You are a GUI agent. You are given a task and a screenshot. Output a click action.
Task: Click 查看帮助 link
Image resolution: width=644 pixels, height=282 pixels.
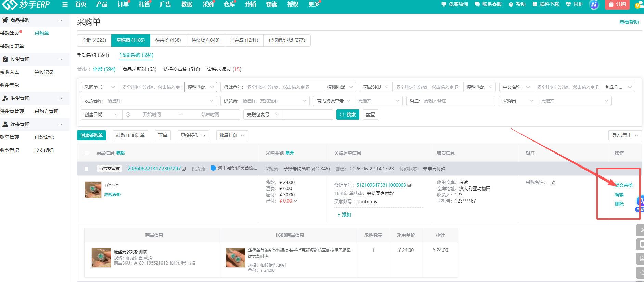point(629,22)
